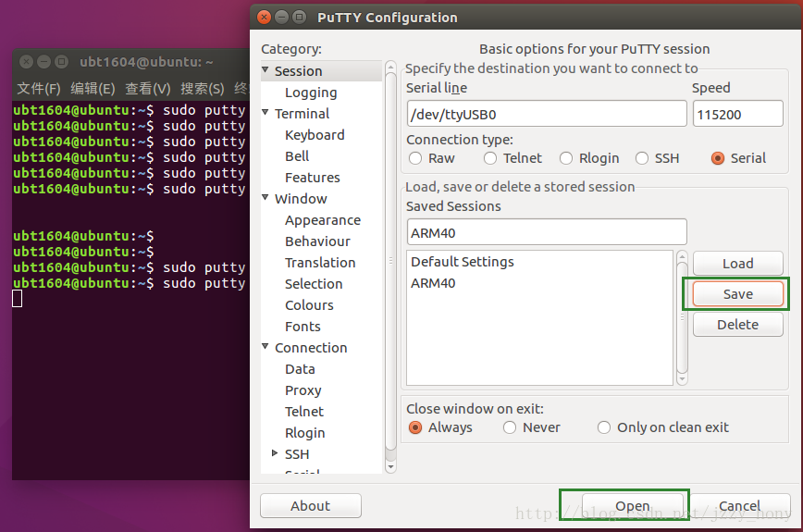Open the terminal 搜索(S) menu

coord(203,89)
